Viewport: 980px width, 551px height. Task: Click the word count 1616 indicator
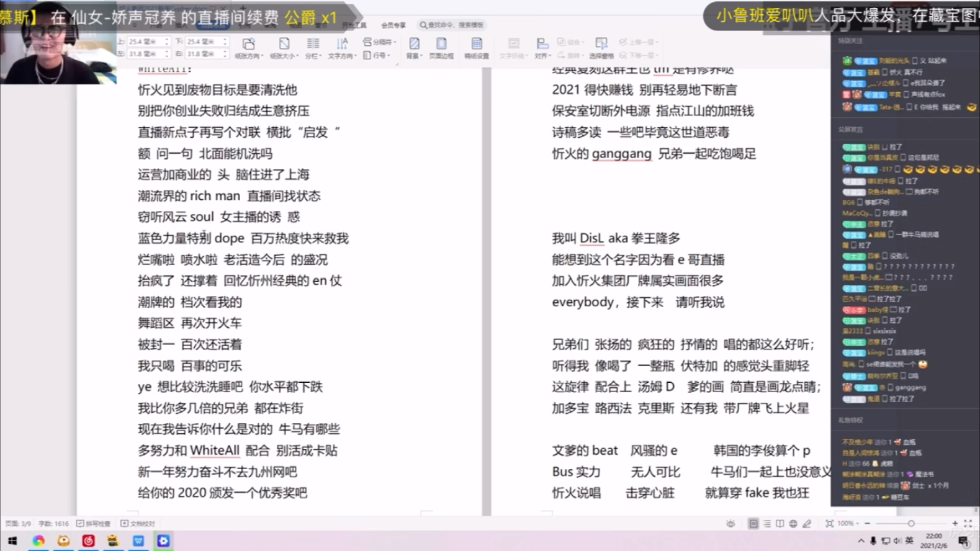pyautogui.click(x=53, y=524)
